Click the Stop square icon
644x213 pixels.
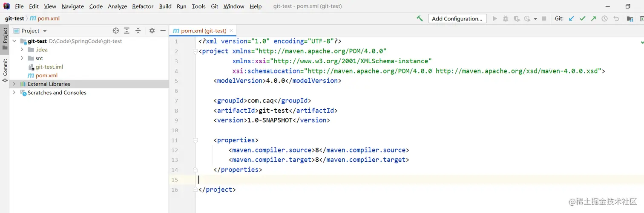[544, 18]
